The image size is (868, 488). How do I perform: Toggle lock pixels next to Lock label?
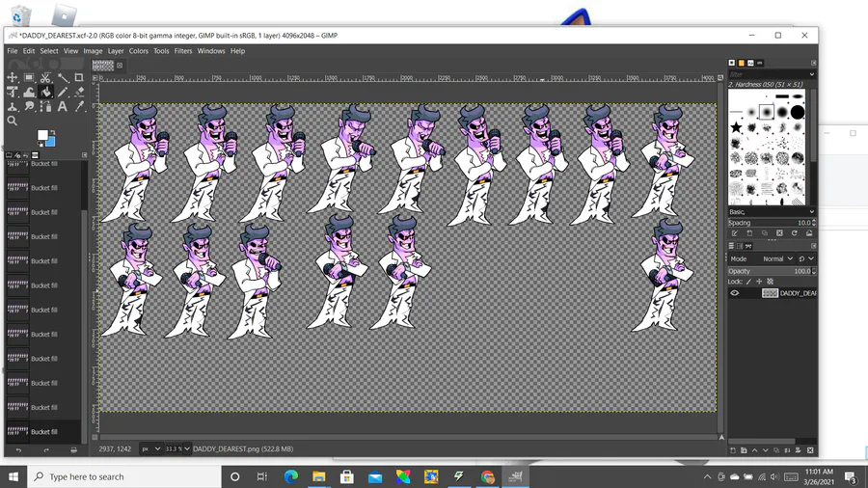(749, 282)
